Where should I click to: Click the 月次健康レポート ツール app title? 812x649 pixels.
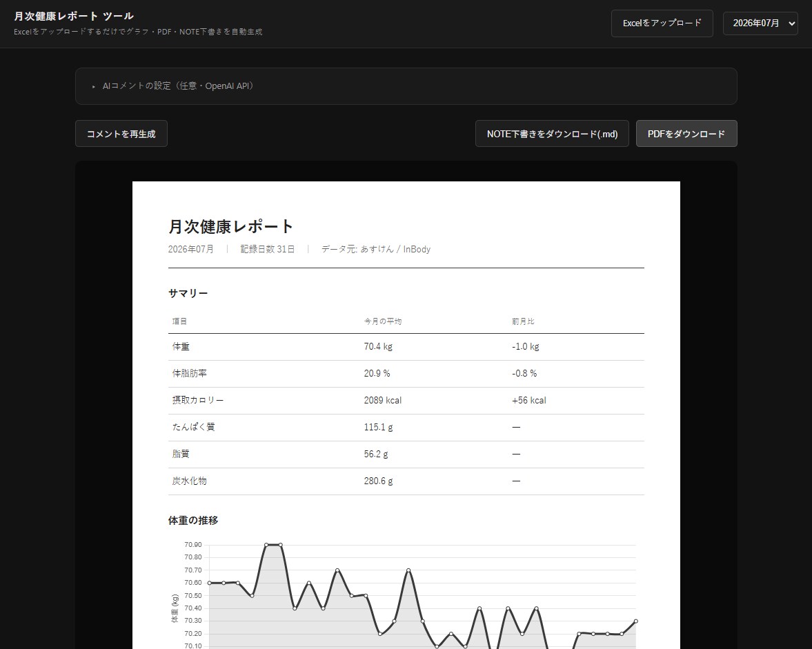74,16
